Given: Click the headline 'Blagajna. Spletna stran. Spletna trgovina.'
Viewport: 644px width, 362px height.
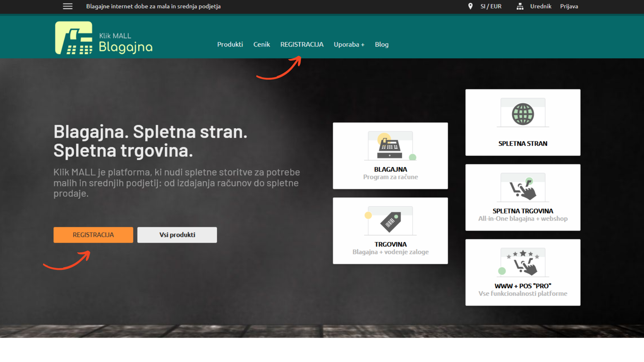Looking at the screenshot, I should (151, 141).
